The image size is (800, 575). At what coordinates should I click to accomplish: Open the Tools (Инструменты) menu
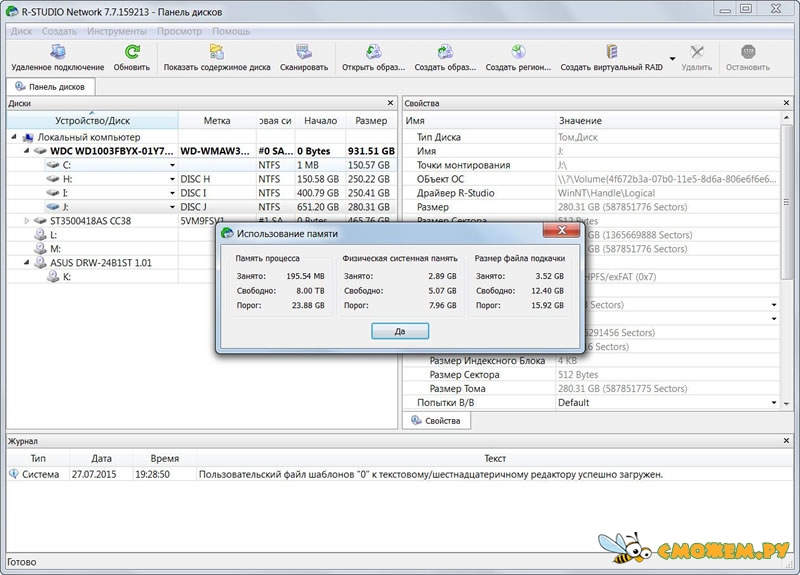coord(117,31)
